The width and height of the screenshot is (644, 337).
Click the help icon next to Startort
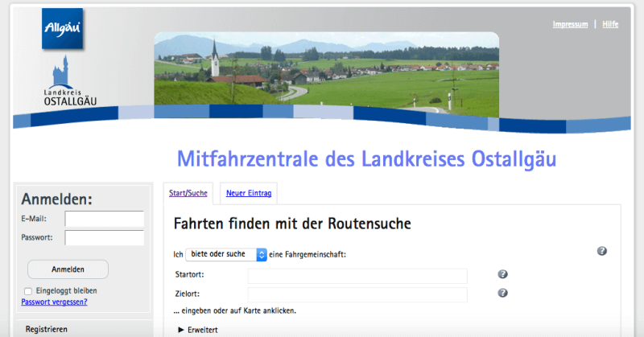point(502,274)
